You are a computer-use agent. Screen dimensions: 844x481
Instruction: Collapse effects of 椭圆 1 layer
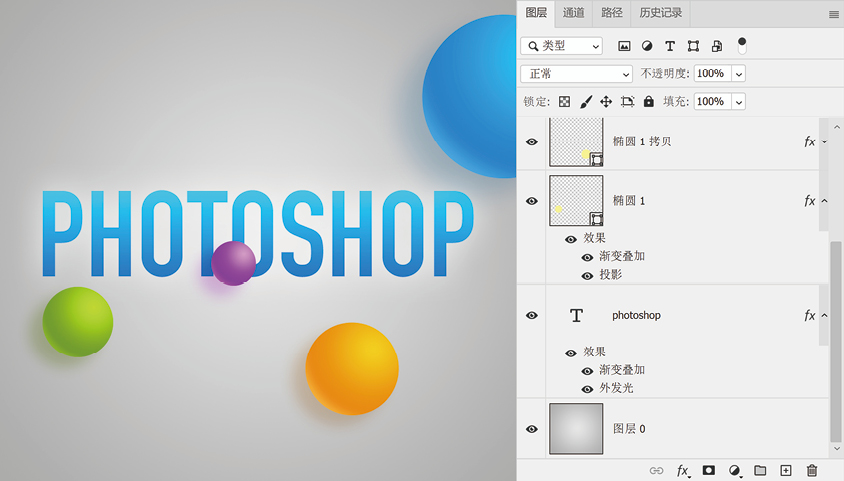point(824,201)
